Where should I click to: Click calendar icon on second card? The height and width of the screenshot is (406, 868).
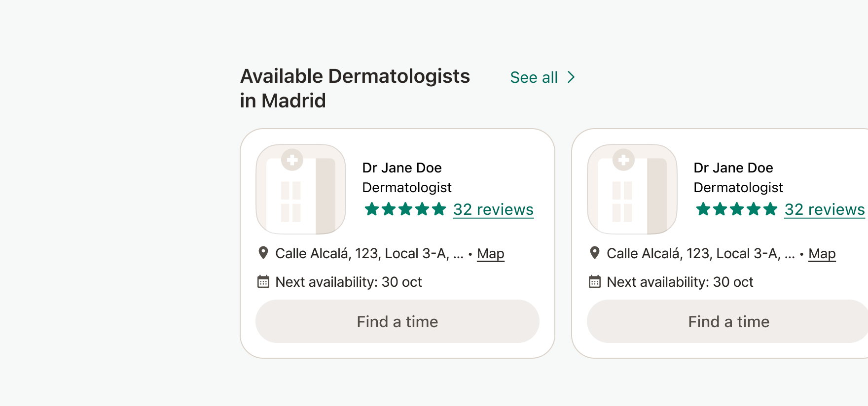click(x=595, y=281)
